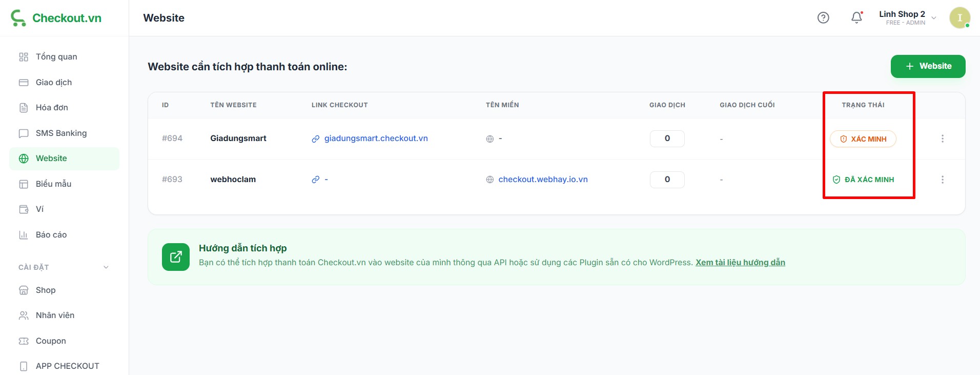Go to Tổng quan in sidebar
This screenshot has height=375, width=980.
point(56,57)
